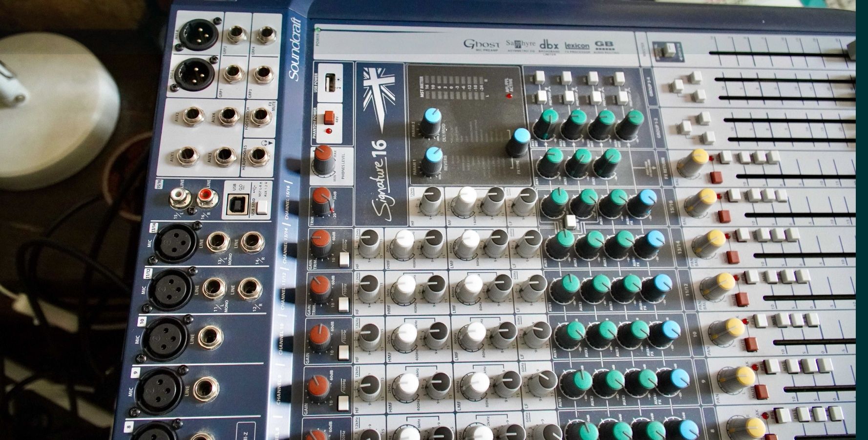Click the dbx logo
868x440 pixels.
549,44
